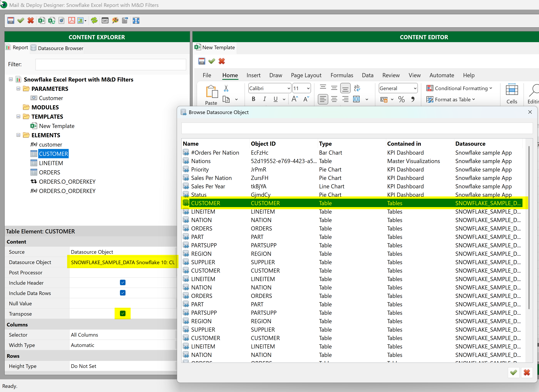Click PDF document icon in main toolbar
This screenshot has width=539, height=392.
coord(72,20)
